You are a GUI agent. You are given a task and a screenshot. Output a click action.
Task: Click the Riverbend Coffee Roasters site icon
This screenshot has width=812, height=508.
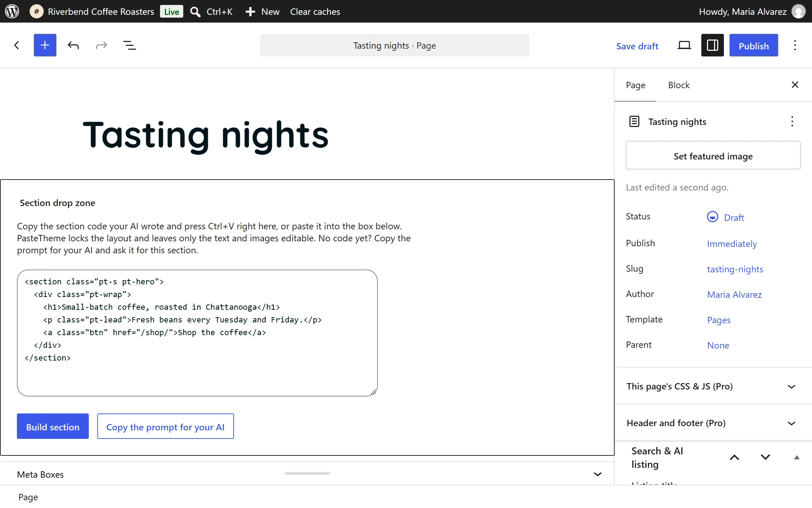coord(36,11)
